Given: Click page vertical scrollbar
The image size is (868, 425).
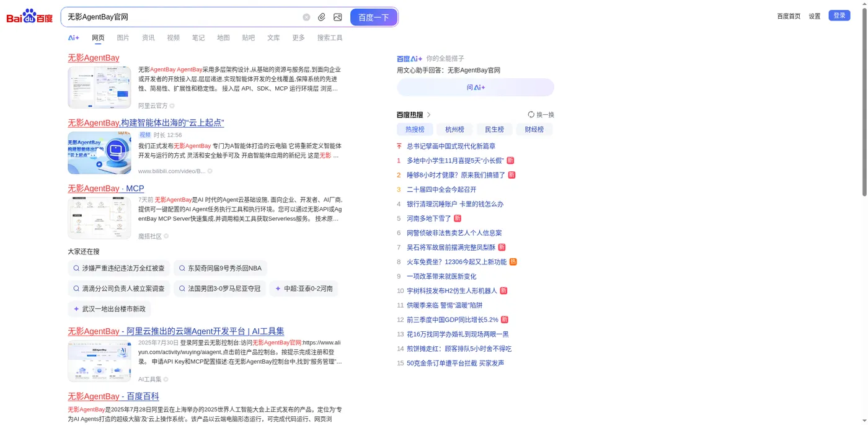Looking at the screenshot, I should 864,102.
